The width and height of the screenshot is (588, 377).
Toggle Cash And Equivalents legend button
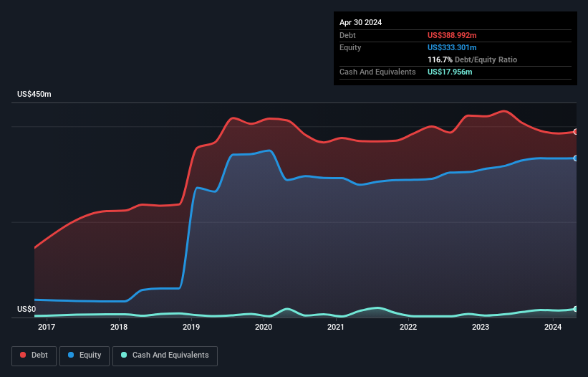tap(165, 355)
